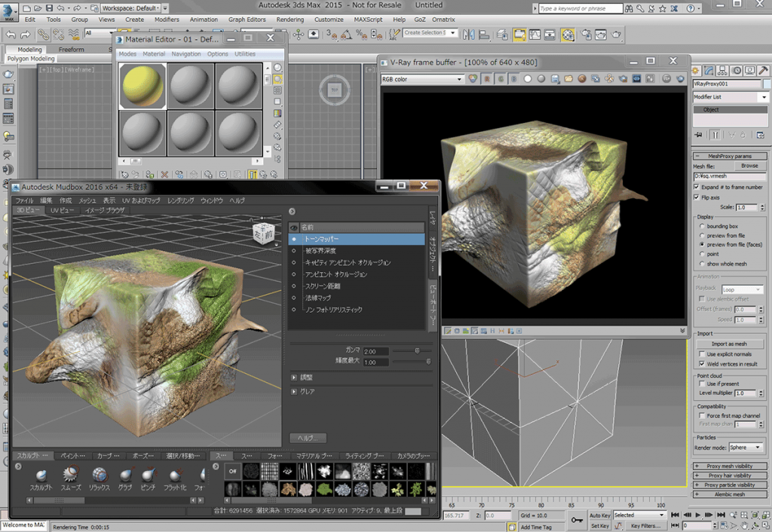Screen dimensions: 772x532
Task: Select the Relax sculpt tool in Mudbox
Action: [x=100, y=475]
